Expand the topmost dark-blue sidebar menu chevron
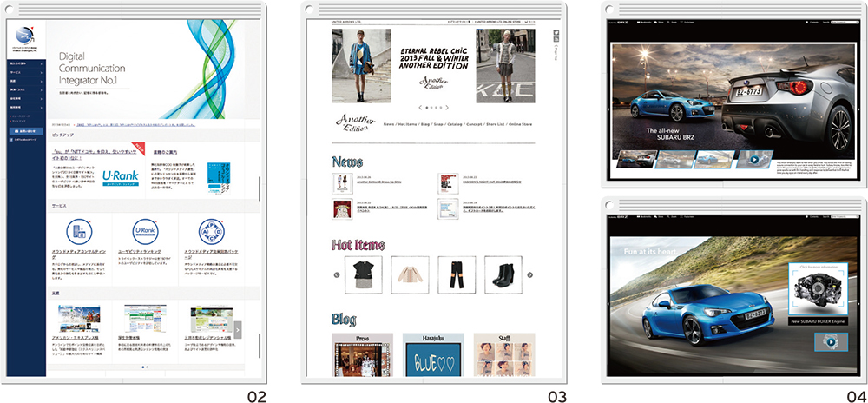The width and height of the screenshot is (868, 403). point(42,63)
